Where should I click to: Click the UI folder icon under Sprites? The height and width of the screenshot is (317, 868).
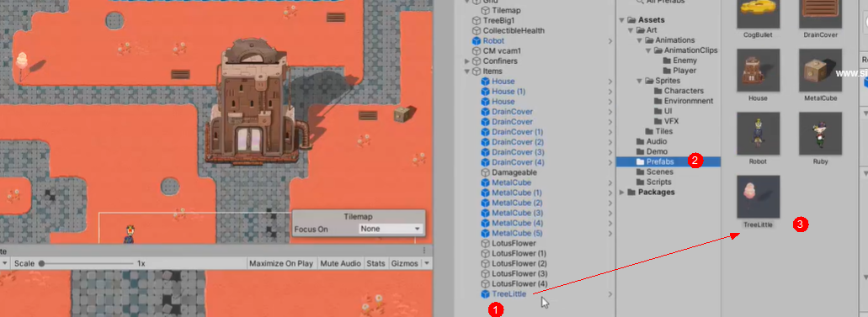coord(658,111)
